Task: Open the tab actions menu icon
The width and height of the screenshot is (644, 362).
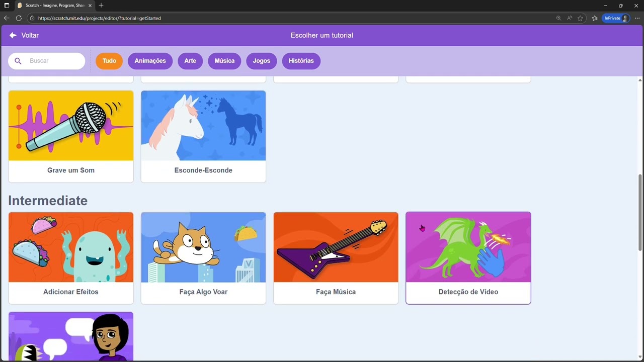Action: 7,6
